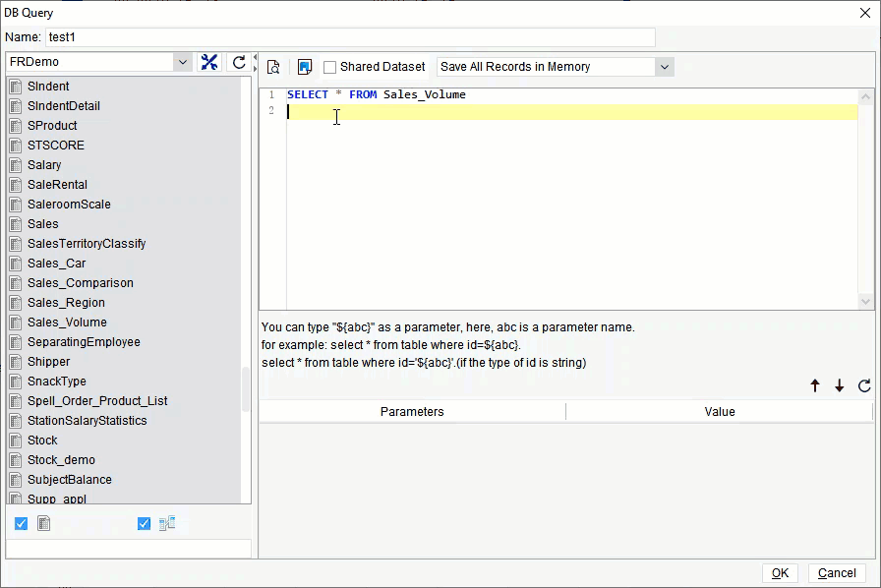This screenshot has height=588, width=881.
Task: Open the connection settings wrench icon
Action: (209, 61)
